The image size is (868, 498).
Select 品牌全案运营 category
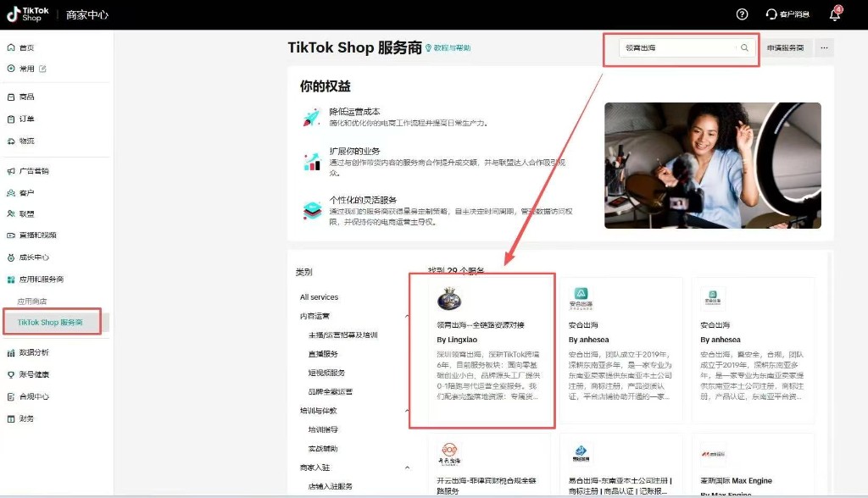point(330,392)
